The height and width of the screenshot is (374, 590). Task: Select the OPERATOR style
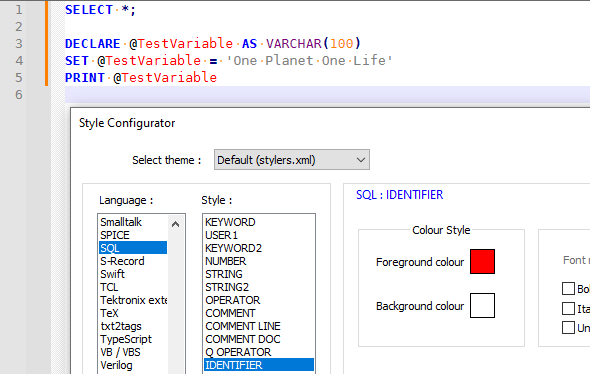(259, 300)
